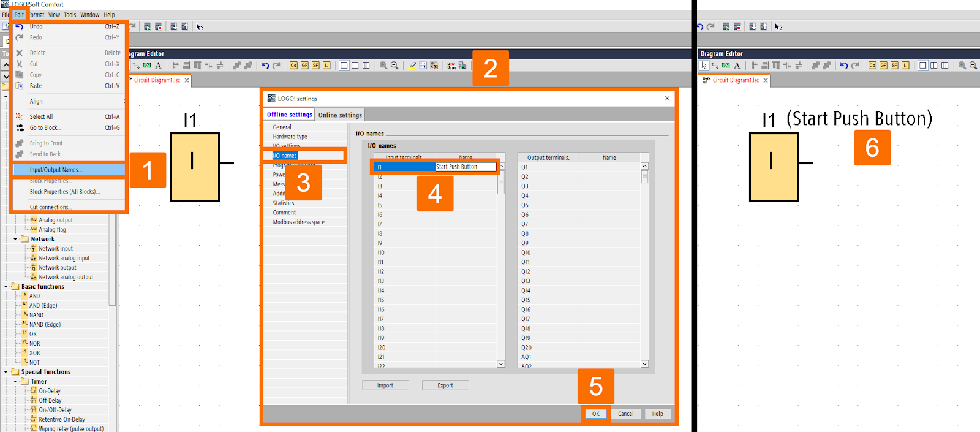Switch to Online settings tab
Screen dimensions: 980x432
pyautogui.click(x=340, y=115)
